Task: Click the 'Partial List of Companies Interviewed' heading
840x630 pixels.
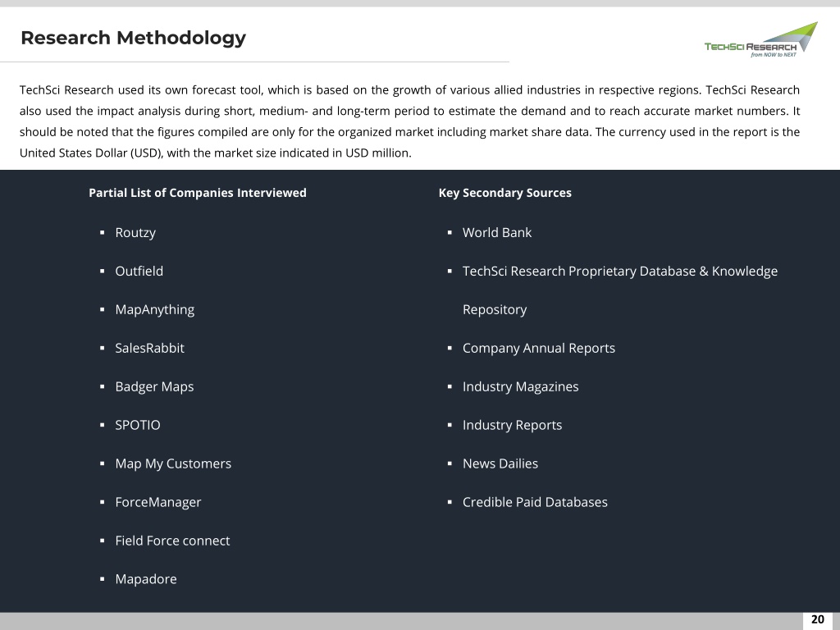Action: click(198, 193)
